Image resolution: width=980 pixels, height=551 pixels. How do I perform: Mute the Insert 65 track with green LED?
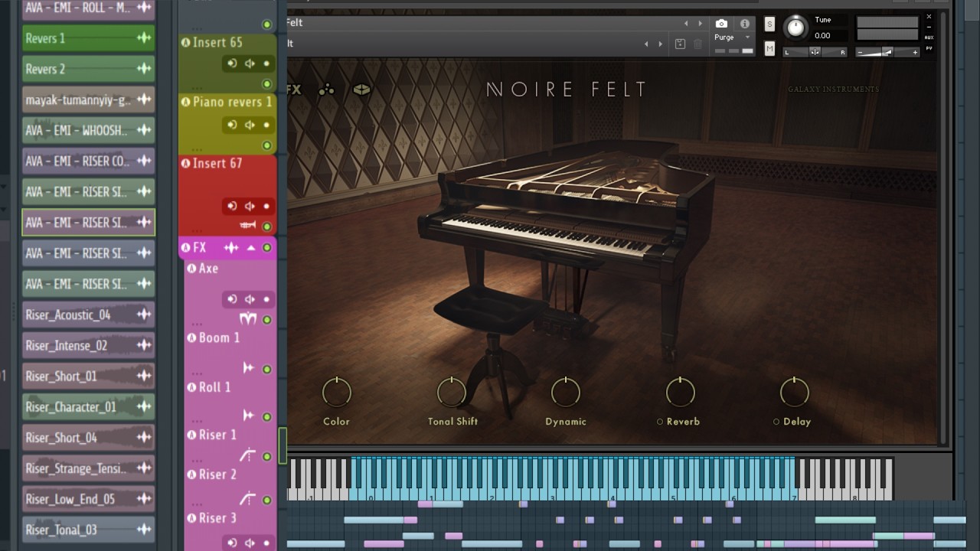click(x=267, y=84)
